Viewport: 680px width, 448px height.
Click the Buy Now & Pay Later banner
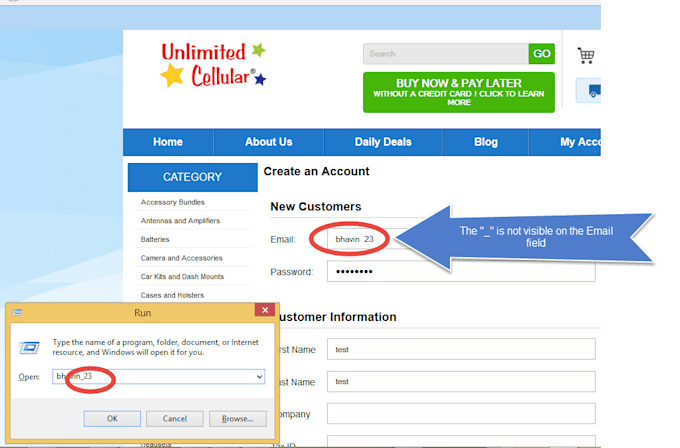[x=459, y=92]
